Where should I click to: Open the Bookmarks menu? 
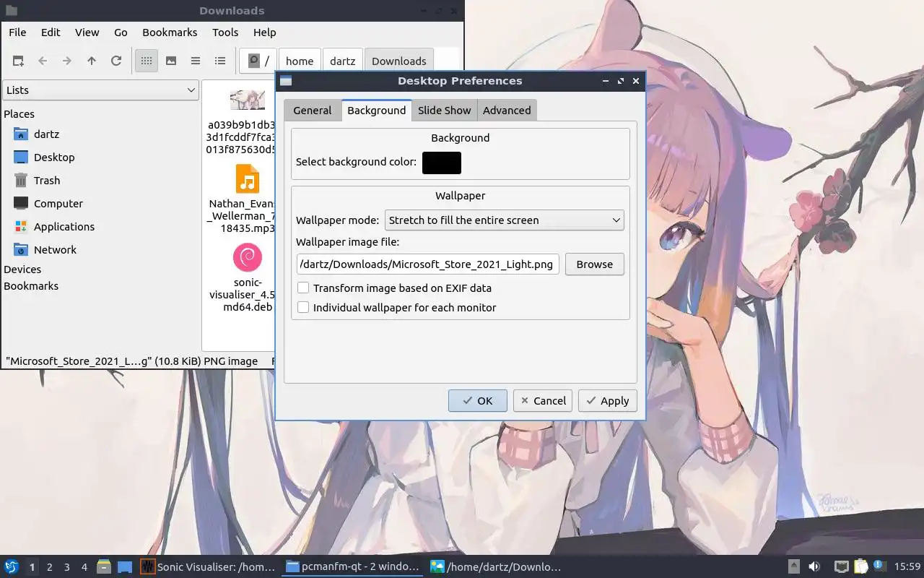(x=170, y=33)
